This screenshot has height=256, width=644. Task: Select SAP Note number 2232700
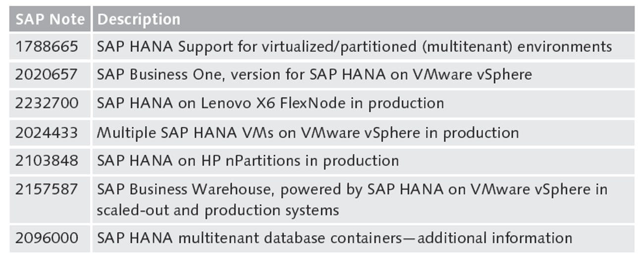pyautogui.click(x=47, y=103)
